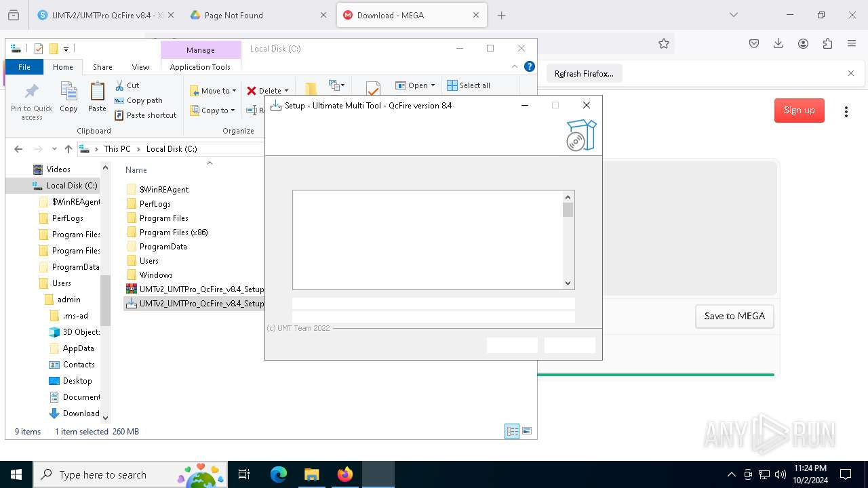
Task: Click Local Disk (C:) in address breadcrumb
Action: click(x=172, y=149)
